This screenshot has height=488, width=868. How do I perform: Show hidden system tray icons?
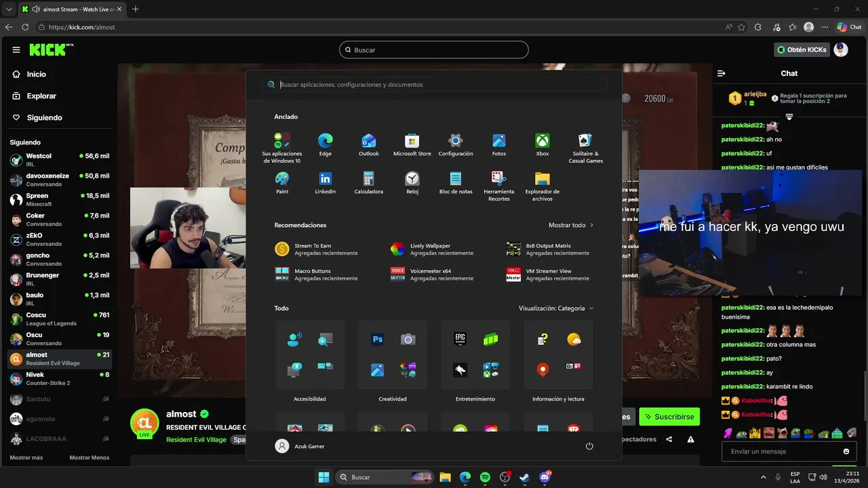tap(764, 477)
